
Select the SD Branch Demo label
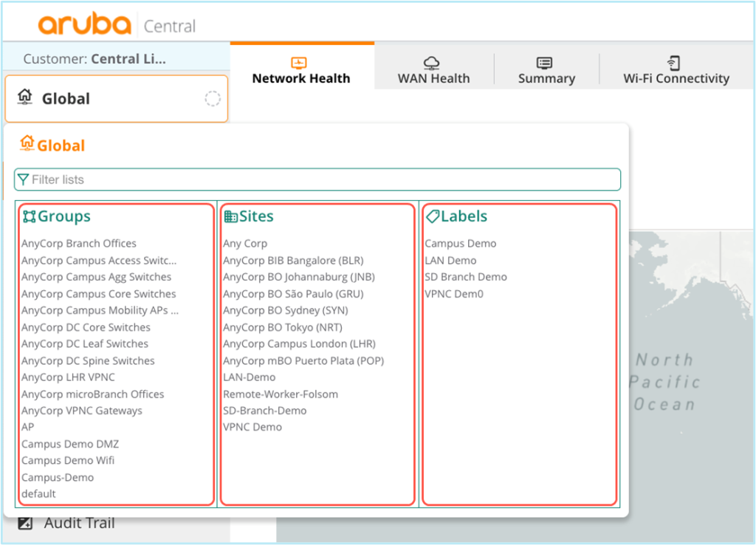[466, 277]
